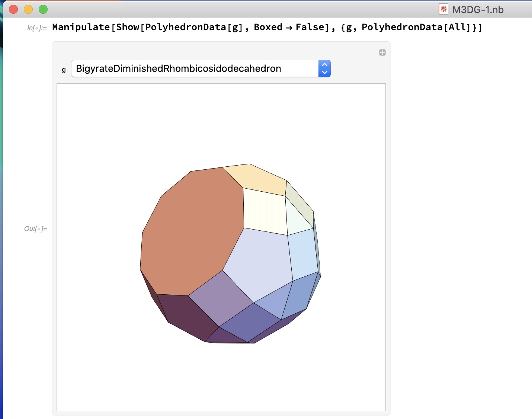Viewport: 532px width, 419px height.
Task: Click the stepper chevron pair on selector
Action: coord(324,68)
